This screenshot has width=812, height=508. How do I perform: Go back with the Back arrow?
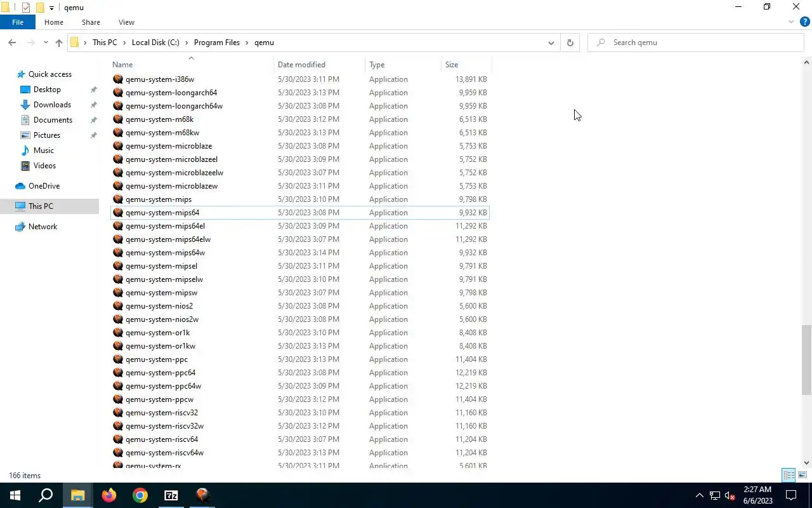click(x=12, y=43)
